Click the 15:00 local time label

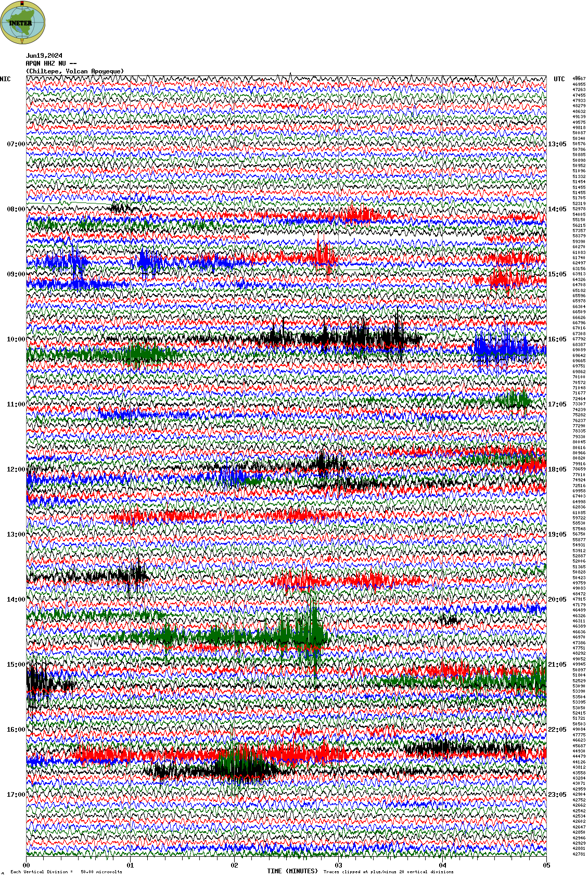[16, 665]
